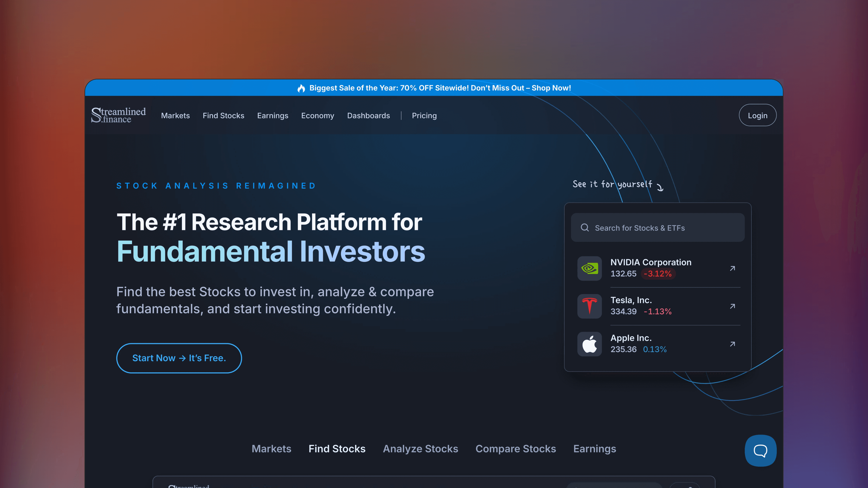Viewport: 868px width, 488px height.
Task: Click the search magnifier icon
Action: click(585, 227)
